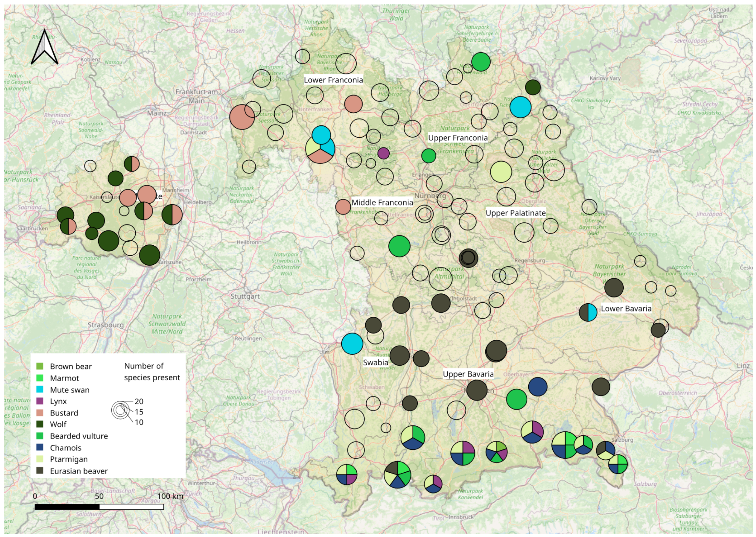This screenshot has height=537, width=756.
Task: Click the Chamois legend blue swatch
Action: (40, 447)
